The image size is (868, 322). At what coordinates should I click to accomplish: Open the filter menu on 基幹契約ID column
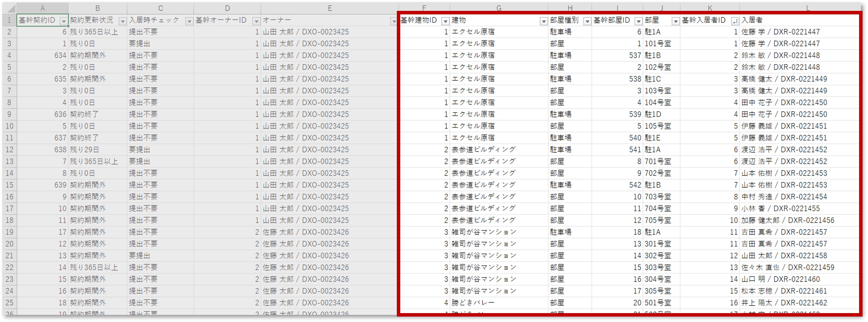64,20
